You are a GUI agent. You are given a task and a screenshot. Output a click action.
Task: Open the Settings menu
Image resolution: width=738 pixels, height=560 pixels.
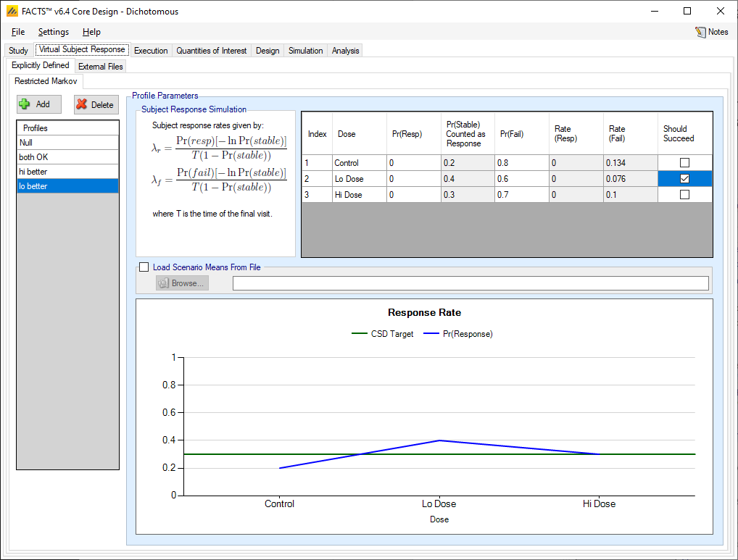tap(54, 32)
